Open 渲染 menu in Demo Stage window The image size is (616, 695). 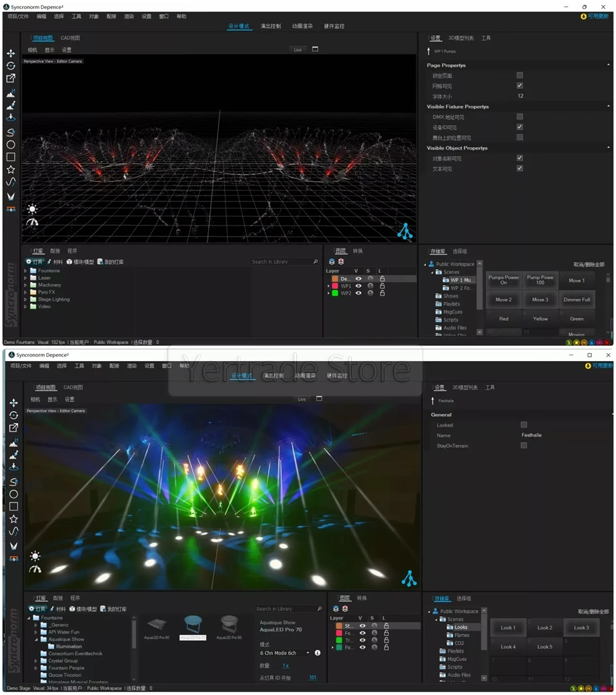pyautogui.click(x=132, y=365)
